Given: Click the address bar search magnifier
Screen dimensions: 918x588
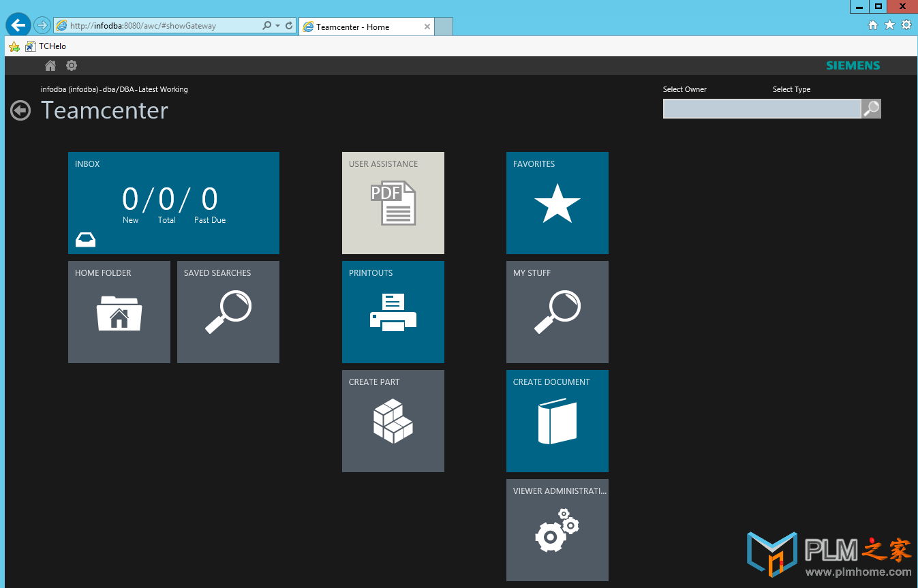Looking at the screenshot, I should coord(267,25).
